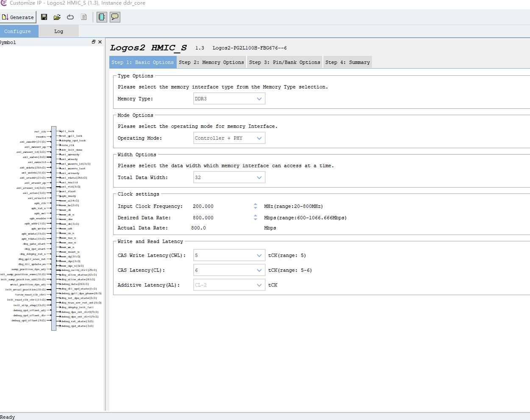Click the MHz range 20-800MHz text
The height and width of the screenshot is (420, 530).
coord(293,206)
